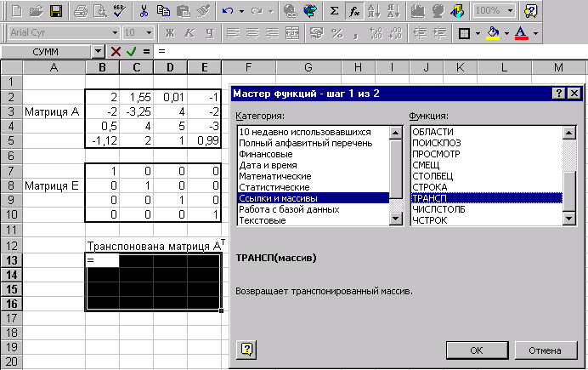
Task: Open the Borders dropdown arrow
Action: (x=478, y=33)
